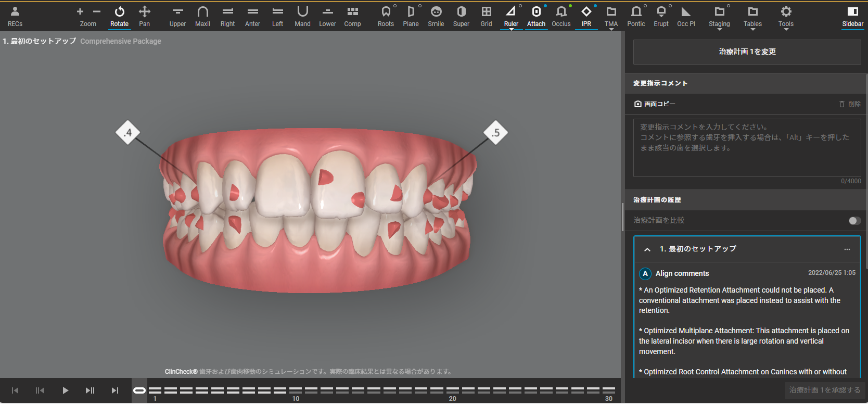
Task: Show the Smile view
Action: 436,16
